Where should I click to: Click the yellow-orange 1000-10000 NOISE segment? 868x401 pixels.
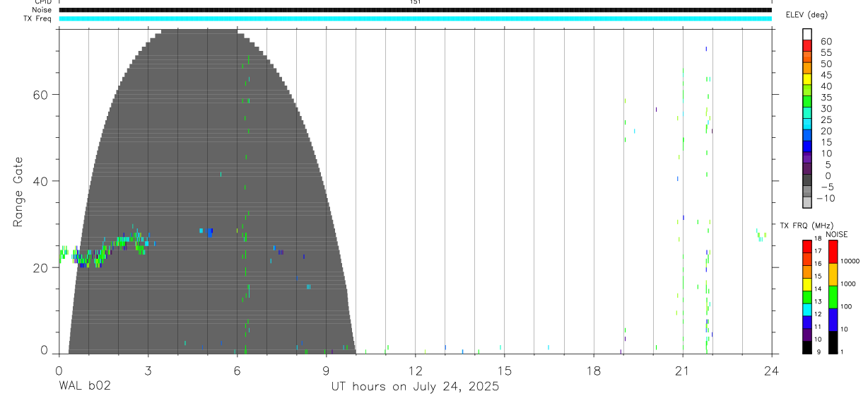pos(833,274)
